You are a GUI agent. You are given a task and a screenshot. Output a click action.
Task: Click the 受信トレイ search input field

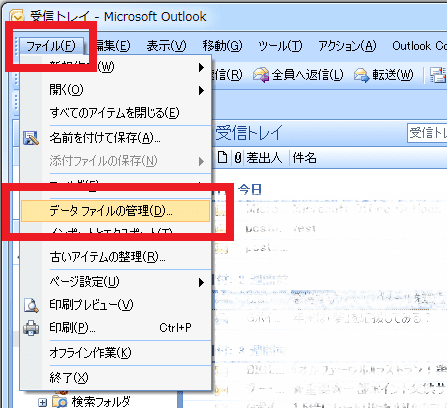coord(427,133)
